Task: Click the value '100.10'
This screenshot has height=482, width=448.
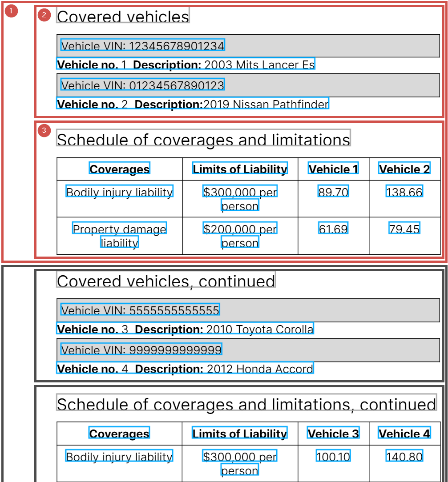Action: coord(333,456)
